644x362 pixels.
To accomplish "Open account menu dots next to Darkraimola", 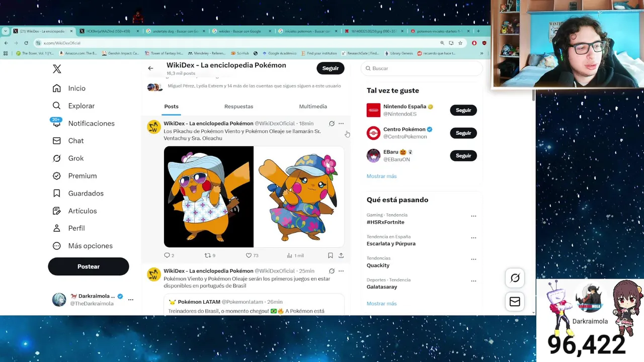I will click(x=131, y=300).
